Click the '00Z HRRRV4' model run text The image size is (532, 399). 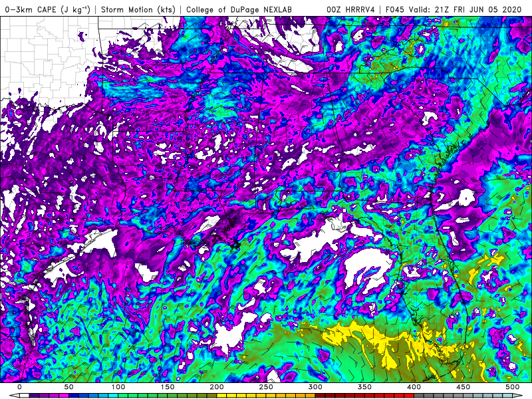tap(351, 10)
